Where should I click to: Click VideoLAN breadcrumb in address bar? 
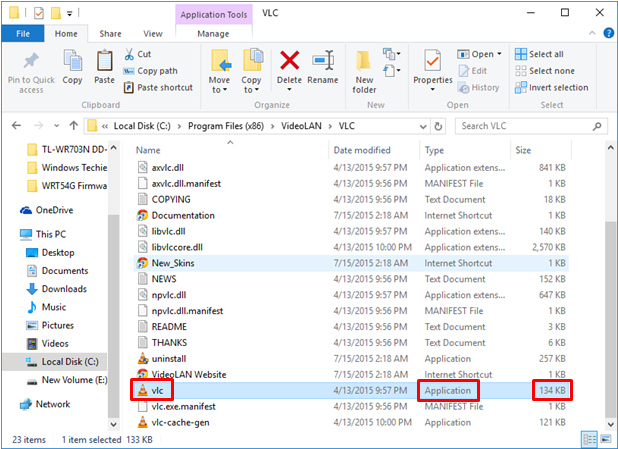click(x=301, y=126)
